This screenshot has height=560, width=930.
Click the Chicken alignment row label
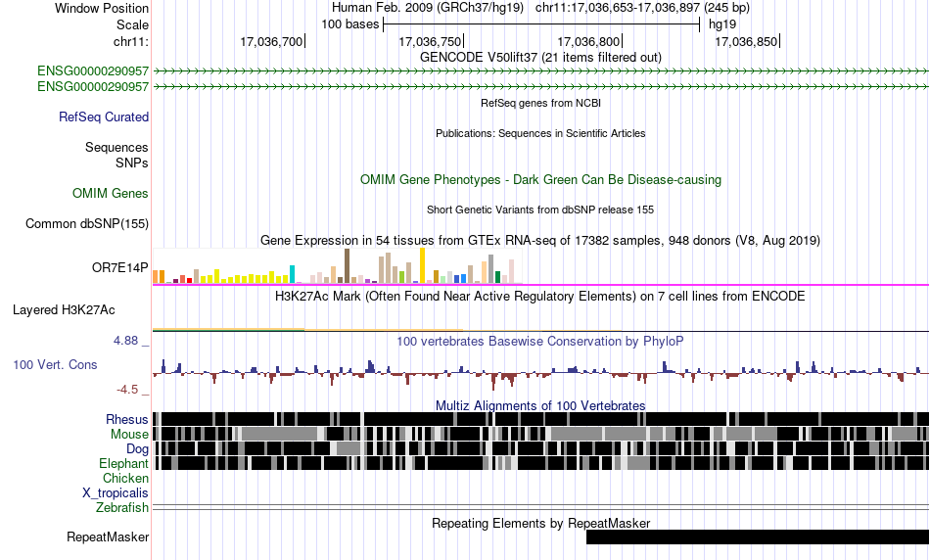point(125,478)
